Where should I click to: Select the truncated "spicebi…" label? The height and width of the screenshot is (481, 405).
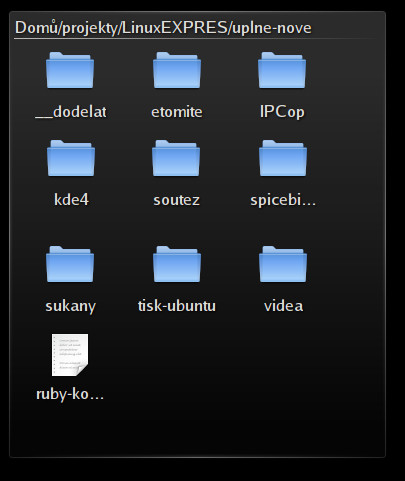(283, 200)
